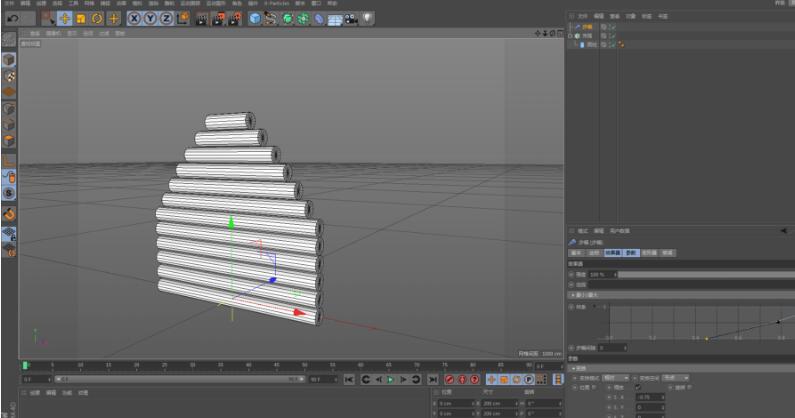Click the viewport maximize icon top right

(560, 33)
